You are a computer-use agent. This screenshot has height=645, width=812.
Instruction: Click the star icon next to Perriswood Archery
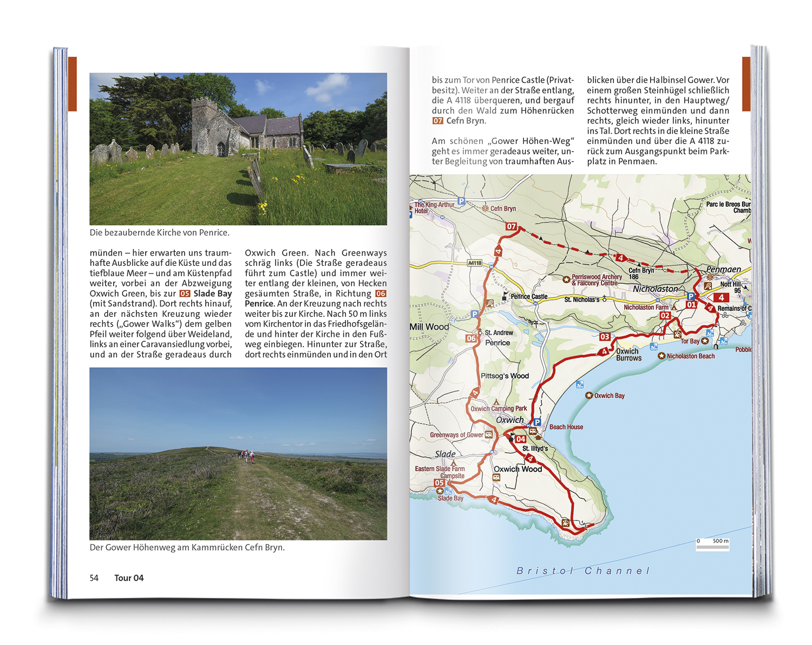pyautogui.click(x=566, y=279)
